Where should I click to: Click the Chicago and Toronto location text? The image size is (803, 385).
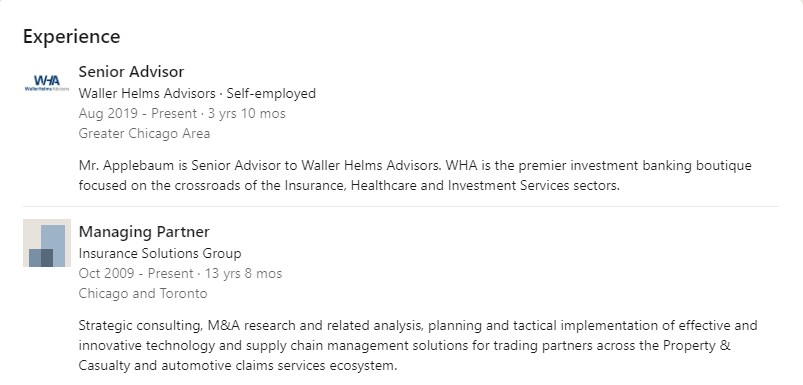tap(143, 293)
